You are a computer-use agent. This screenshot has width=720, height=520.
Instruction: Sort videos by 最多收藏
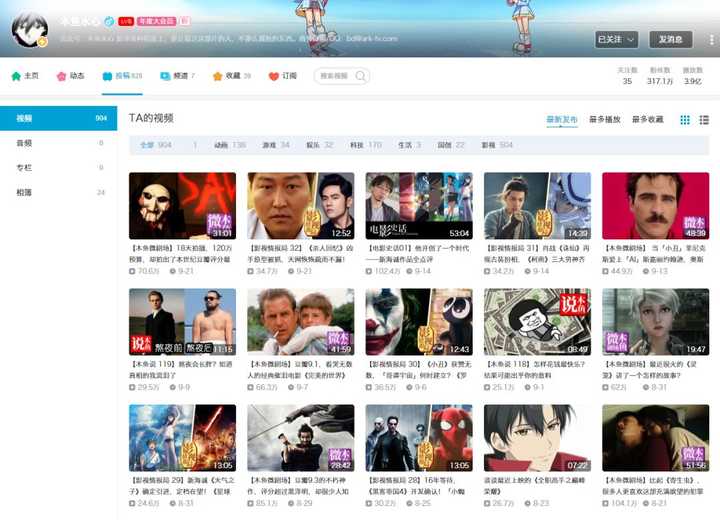tap(647, 119)
